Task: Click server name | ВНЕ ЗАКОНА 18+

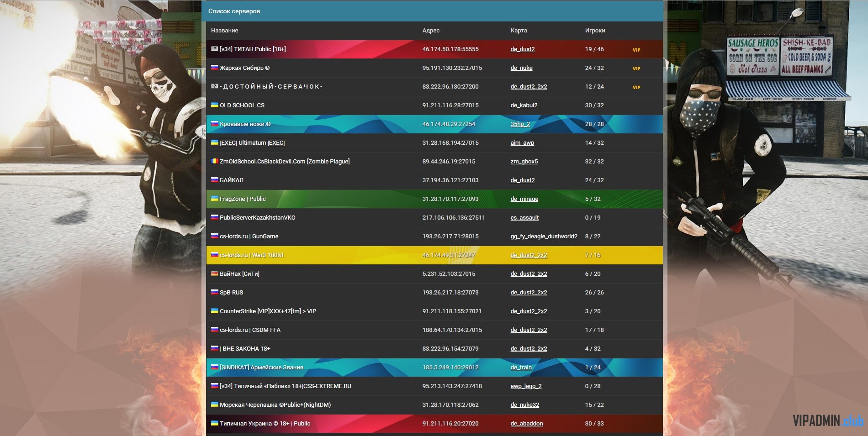Action: 245,349
